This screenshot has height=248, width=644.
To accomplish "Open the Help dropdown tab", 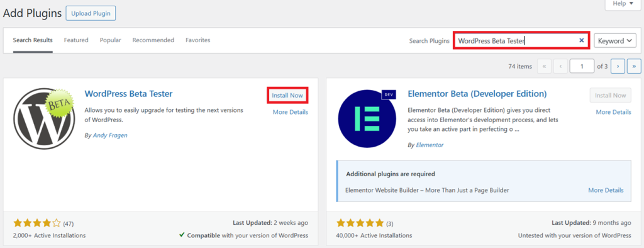I will [x=623, y=4].
